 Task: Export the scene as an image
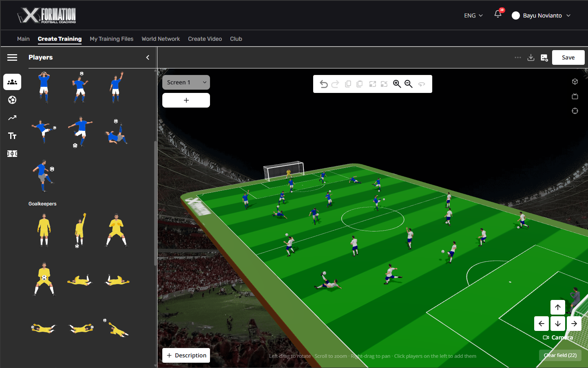[x=544, y=57]
